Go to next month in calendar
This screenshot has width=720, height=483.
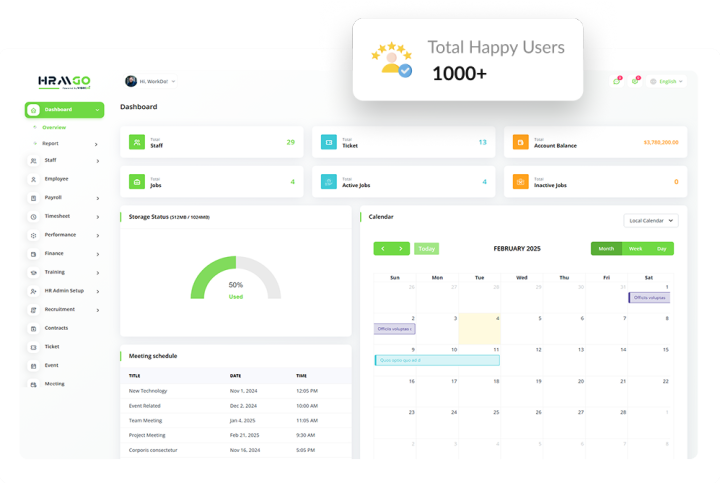pyautogui.click(x=400, y=249)
